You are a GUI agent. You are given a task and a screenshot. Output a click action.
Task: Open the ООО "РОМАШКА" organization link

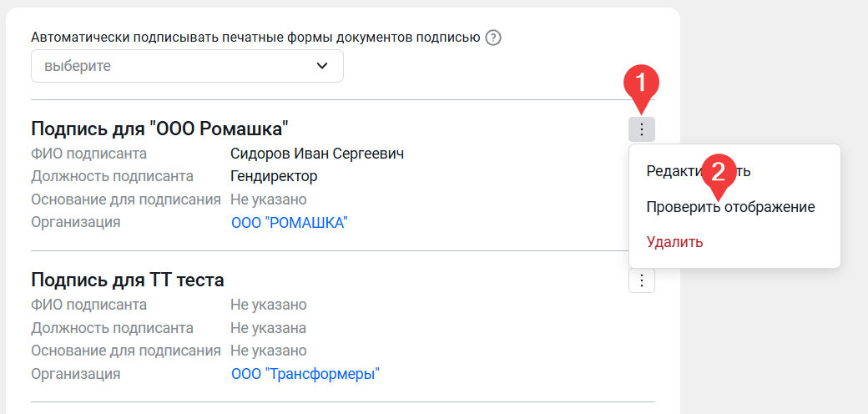[x=289, y=223]
